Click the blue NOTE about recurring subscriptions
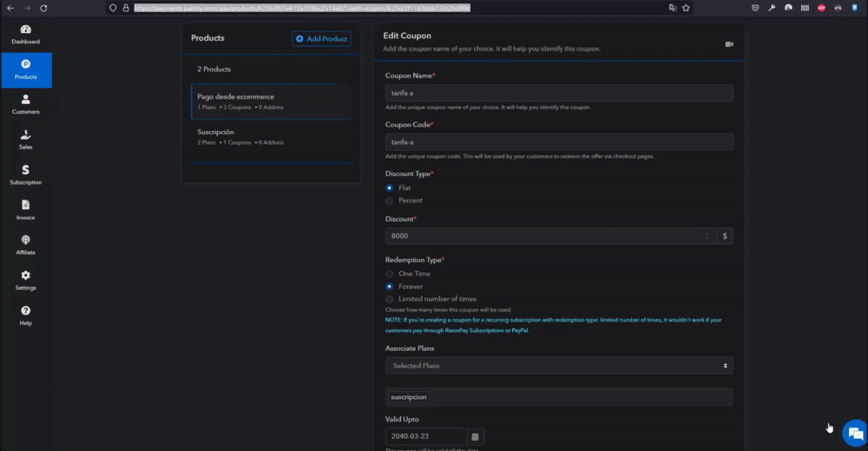Screen dimensions: 868x451 pos(554,325)
